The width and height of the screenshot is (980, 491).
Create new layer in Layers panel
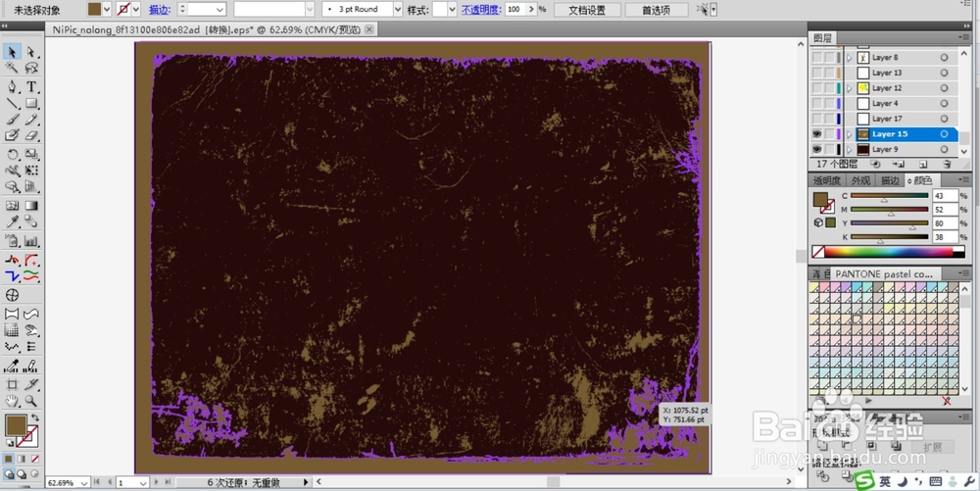(x=922, y=165)
